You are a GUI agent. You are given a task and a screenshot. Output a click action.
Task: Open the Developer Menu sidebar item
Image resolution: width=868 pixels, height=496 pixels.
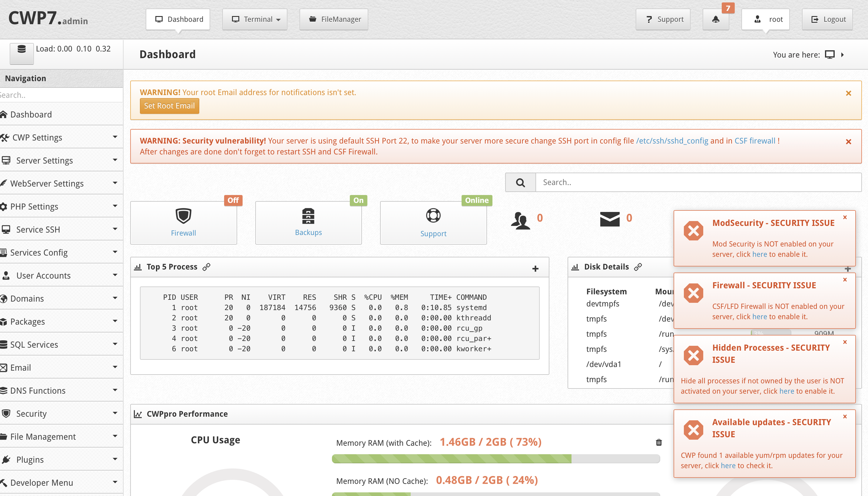61,482
